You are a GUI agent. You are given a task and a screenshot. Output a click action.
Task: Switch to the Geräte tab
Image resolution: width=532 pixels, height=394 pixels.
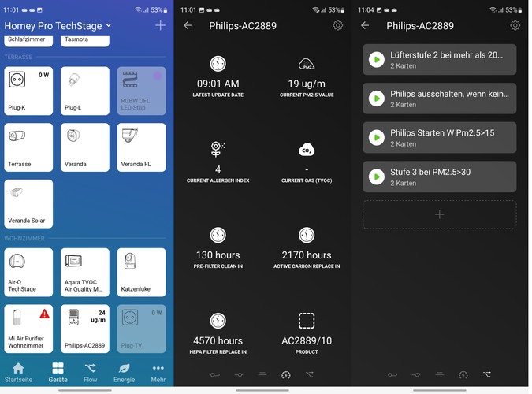pos(58,372)
